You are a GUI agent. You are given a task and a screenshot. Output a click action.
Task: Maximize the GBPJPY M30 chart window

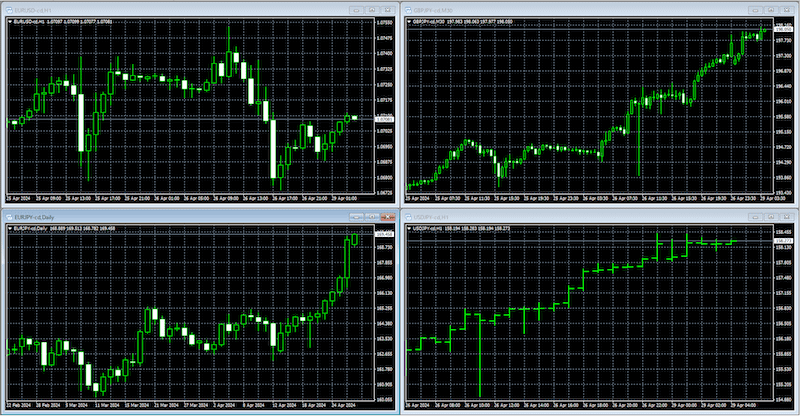[x=770, y=8]
